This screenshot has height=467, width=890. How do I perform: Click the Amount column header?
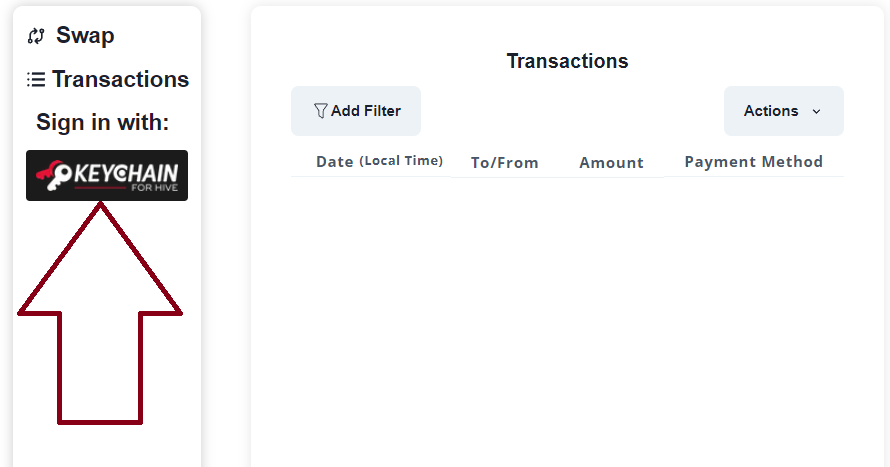tap(611, 163)
